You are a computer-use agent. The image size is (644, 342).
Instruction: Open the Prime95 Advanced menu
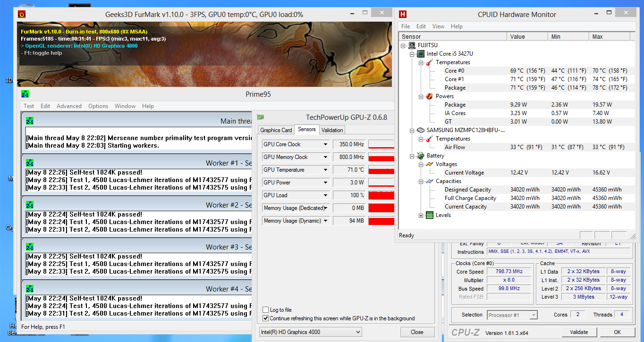69,106
